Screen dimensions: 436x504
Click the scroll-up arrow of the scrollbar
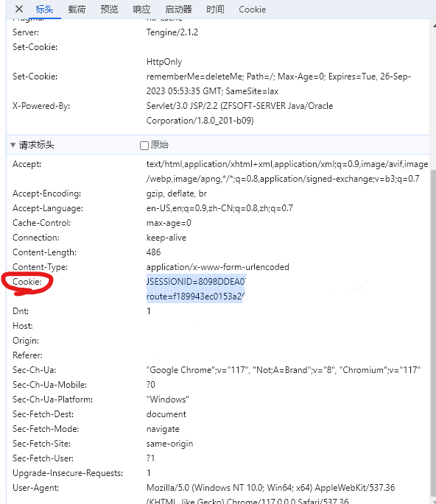(434, 25)
